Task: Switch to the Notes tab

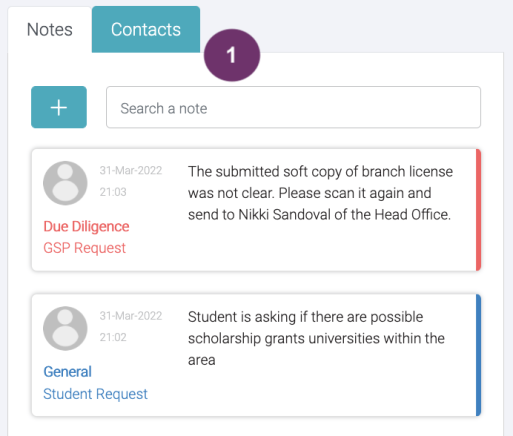Action: (50, 30)
